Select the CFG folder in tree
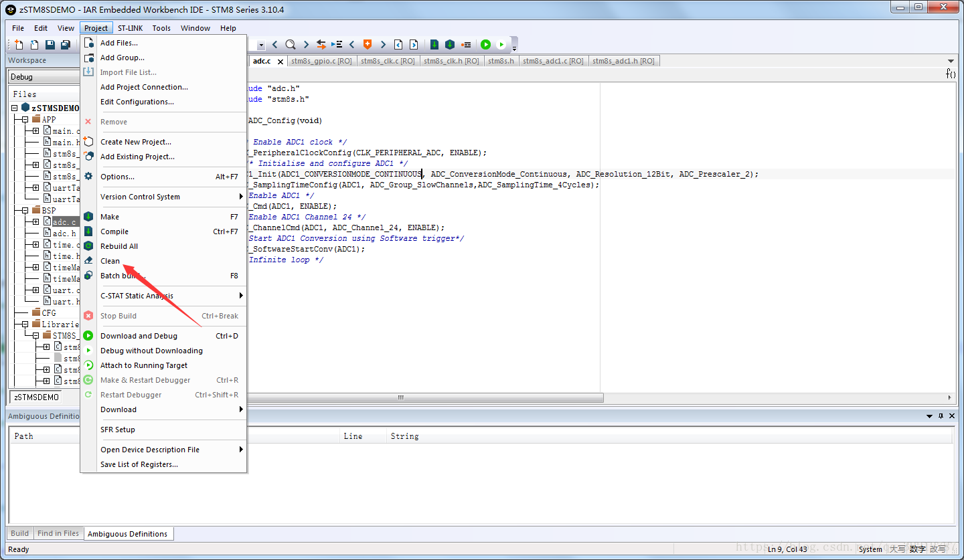Image resolution: width=964 pixels, height=560 pixels. pos(49,312)
